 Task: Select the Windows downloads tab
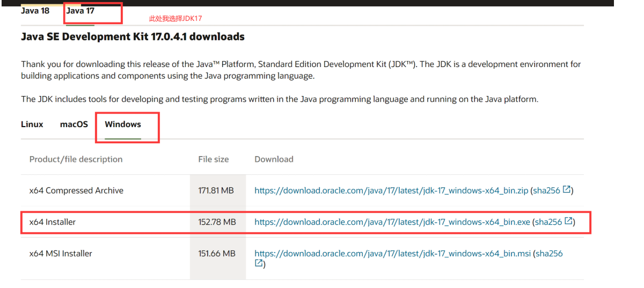pyautogui.click(x=123, y=124)
